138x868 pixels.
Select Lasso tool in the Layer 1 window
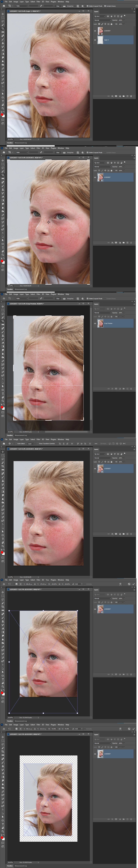[3, 21]
